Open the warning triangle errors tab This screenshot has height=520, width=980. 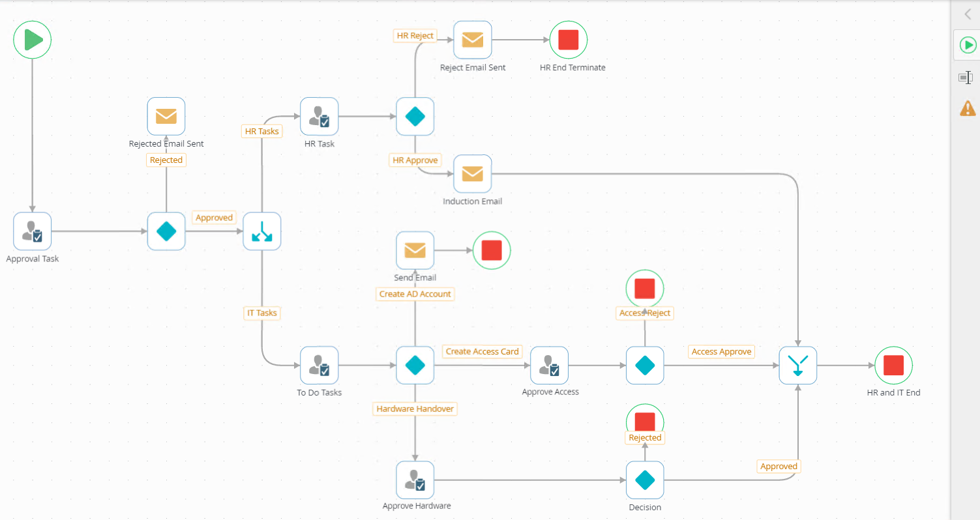click(968, 108)
